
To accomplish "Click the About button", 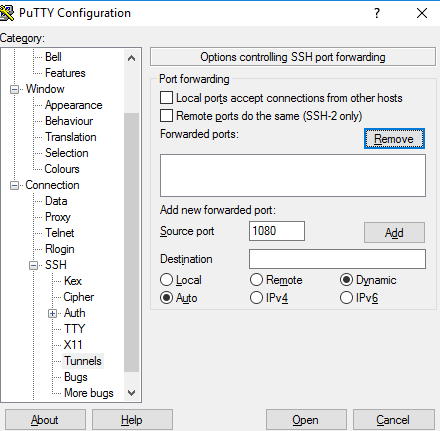I will coord(45,420).
